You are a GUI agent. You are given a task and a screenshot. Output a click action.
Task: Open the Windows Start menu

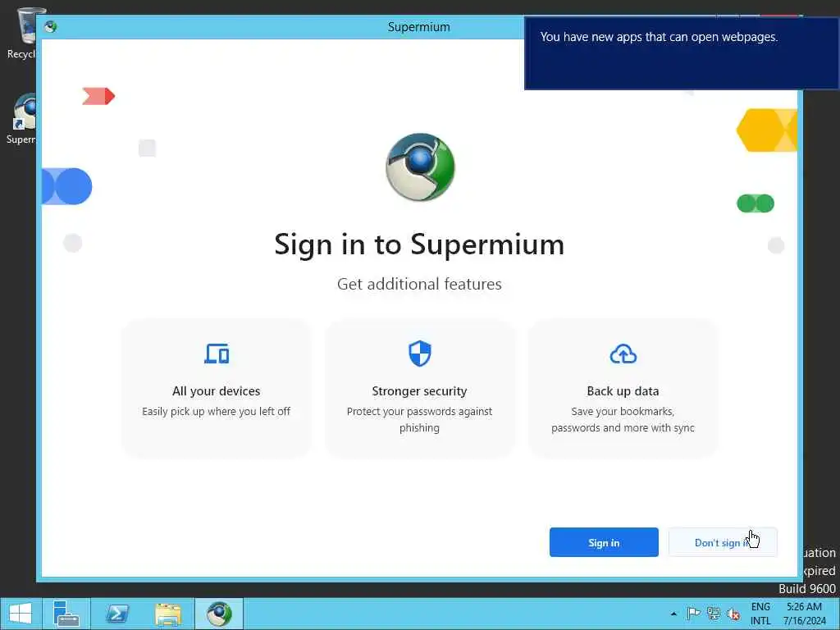click(x=20, y=614)
